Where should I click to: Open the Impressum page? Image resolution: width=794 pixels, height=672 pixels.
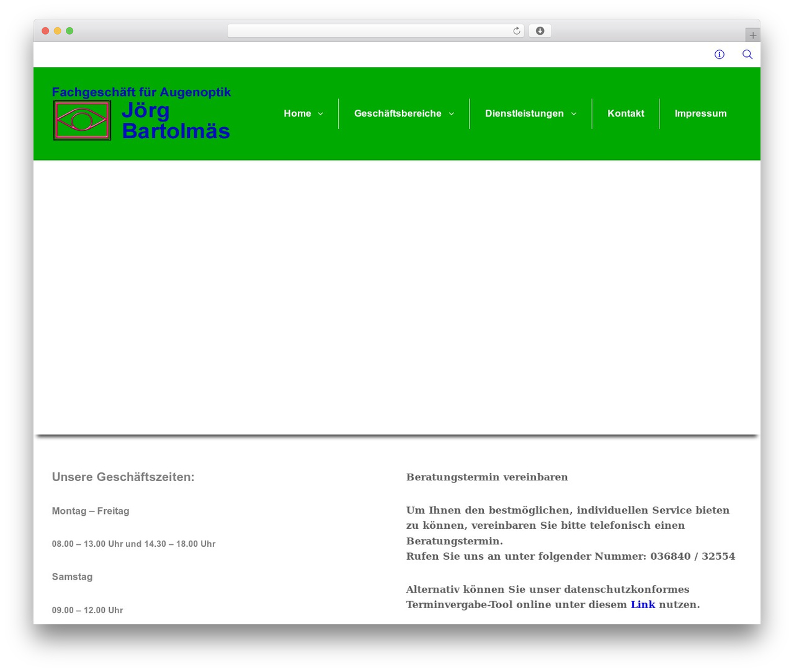pos(700,113)
